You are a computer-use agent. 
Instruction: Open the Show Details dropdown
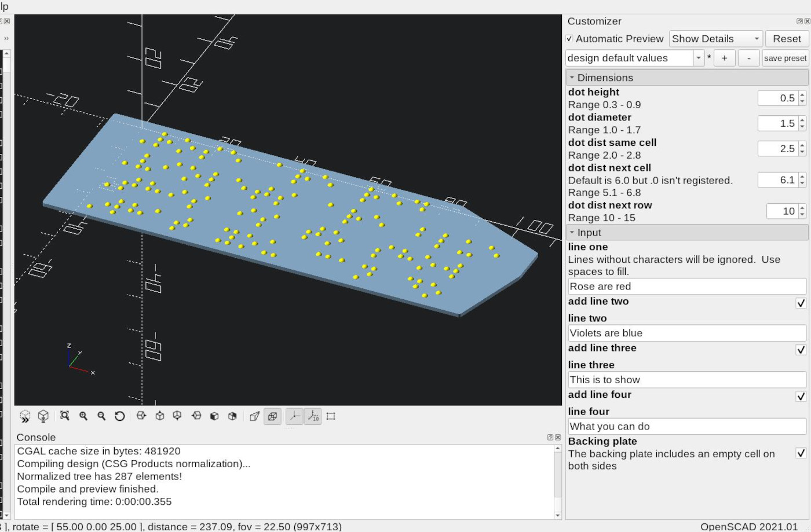coord(716,39)
